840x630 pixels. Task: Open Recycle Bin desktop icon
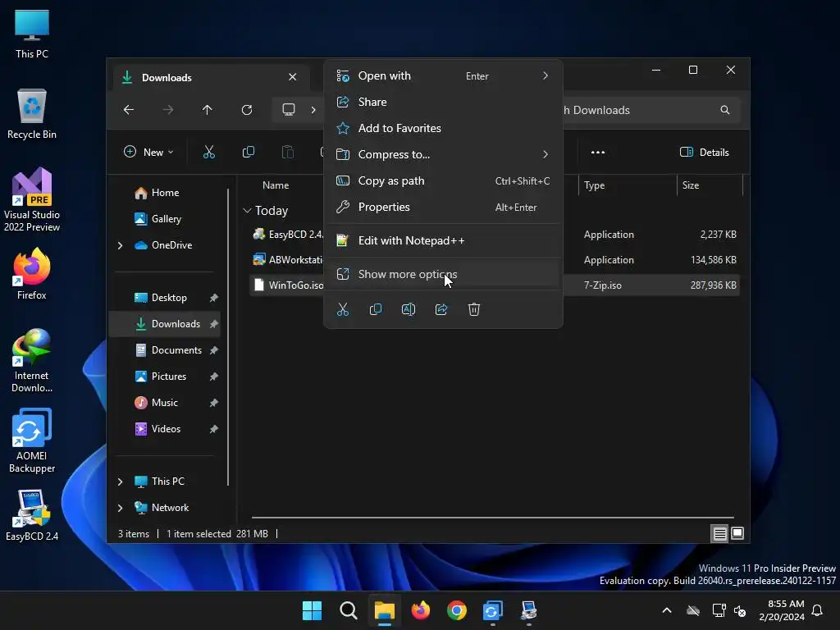click(x=32, y=113)
